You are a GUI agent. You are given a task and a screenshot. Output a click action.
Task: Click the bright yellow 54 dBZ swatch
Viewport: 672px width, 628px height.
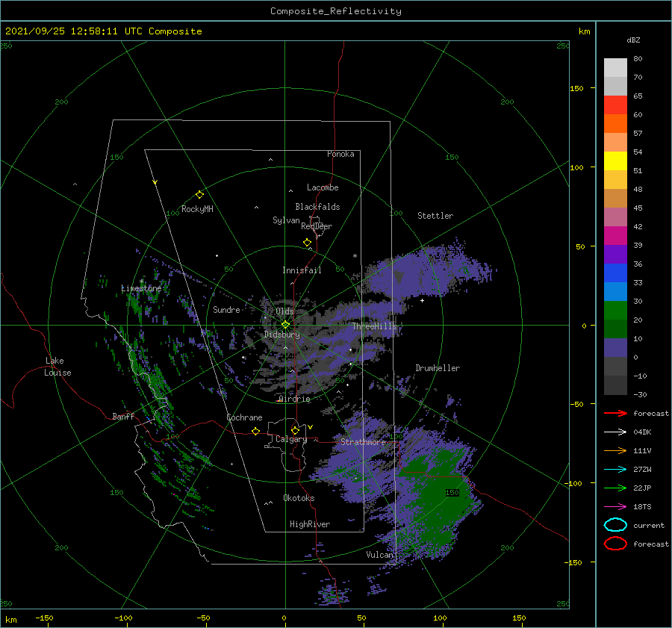615,161
